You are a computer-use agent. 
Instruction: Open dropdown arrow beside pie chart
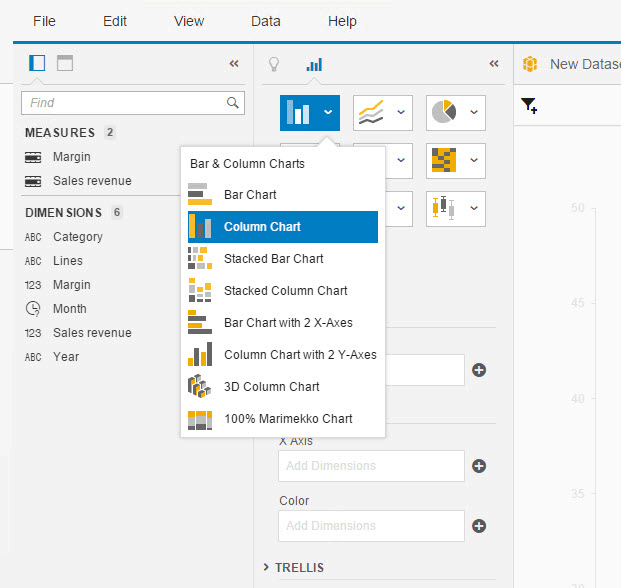tap(473, 112)
